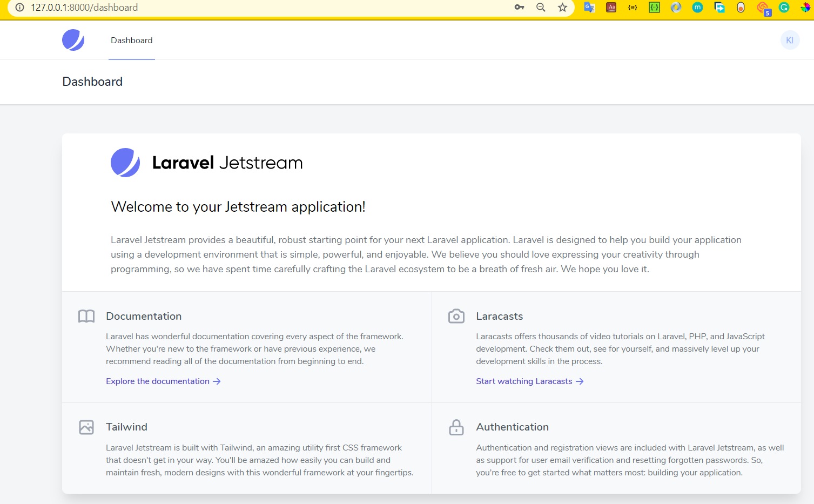Viewport: 814px width, 504px height.
Task: Click the Documentation book icon
Action: [86, 316]
